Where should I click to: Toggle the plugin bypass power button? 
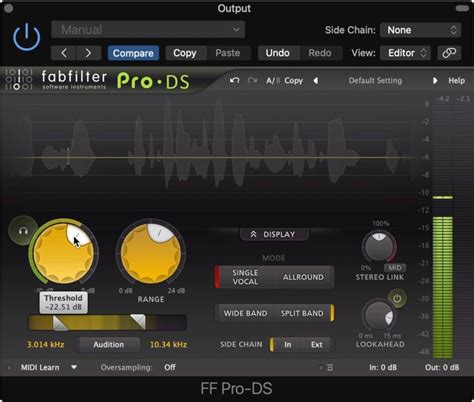pyautogui.click(x=27, y=37)
